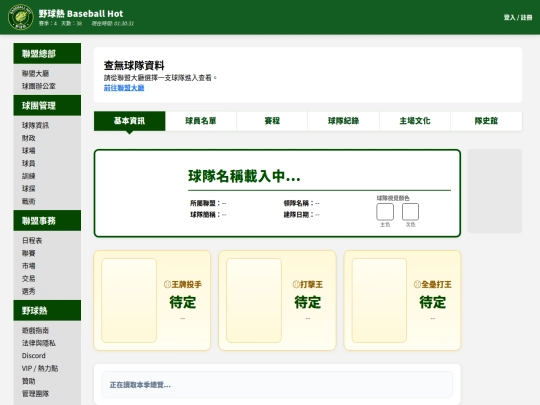Select the 基本資訊 tab

tap(129, 121)
